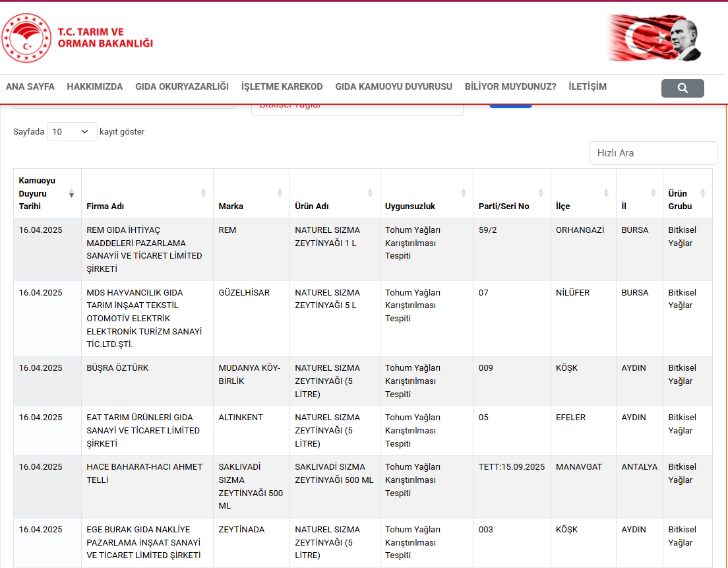The height and width of the screenshot is (568, 728).
Task: Select batch number 009
Action: (x=485, y=368)
